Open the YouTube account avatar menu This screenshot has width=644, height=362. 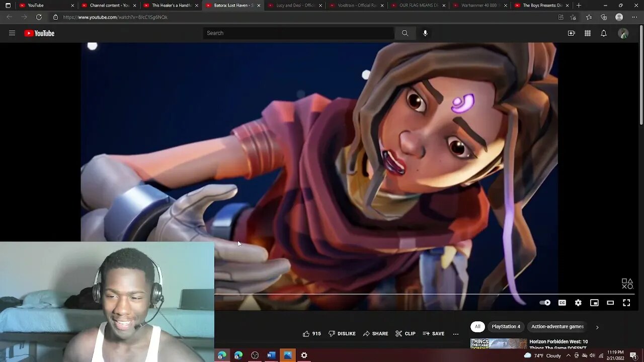coord(623,33)
